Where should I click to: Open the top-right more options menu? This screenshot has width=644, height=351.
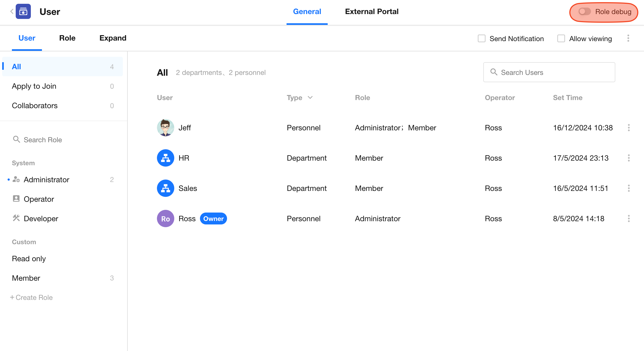tap(628, 38)
